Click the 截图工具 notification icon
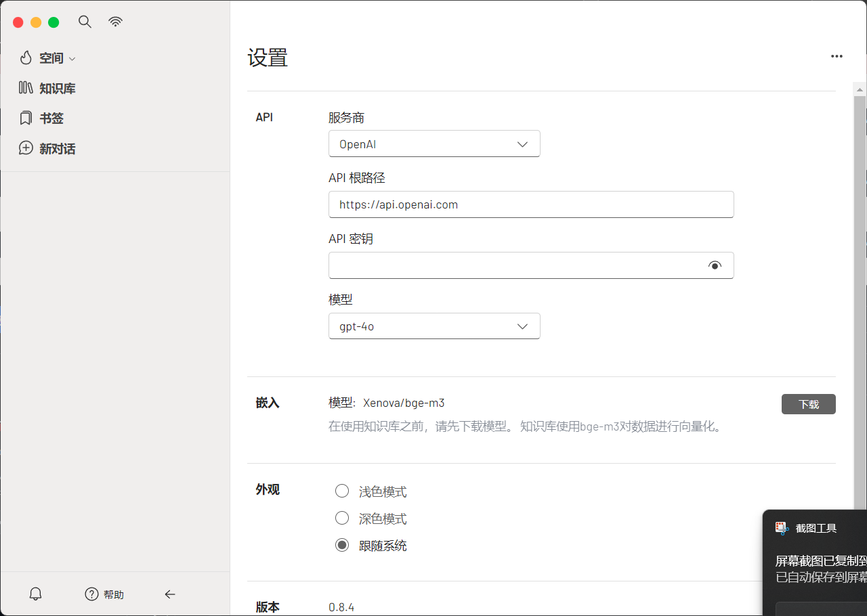867x616 pixels. (782, 527)
